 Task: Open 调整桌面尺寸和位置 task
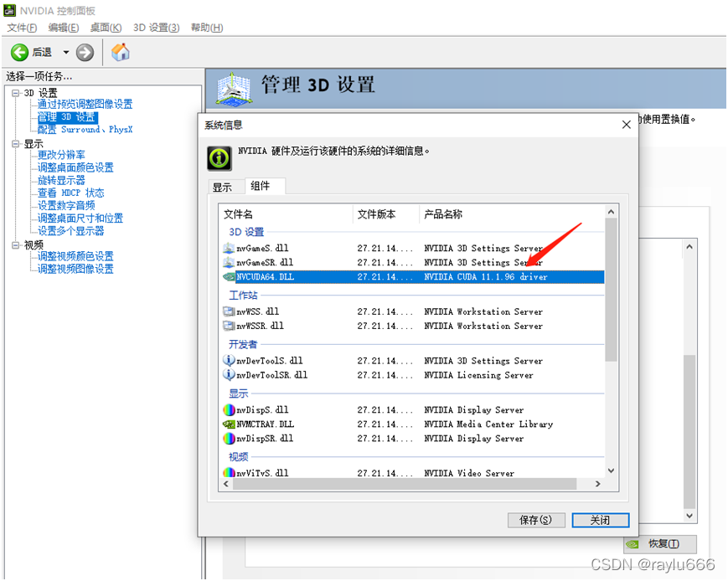click(80, 219)
